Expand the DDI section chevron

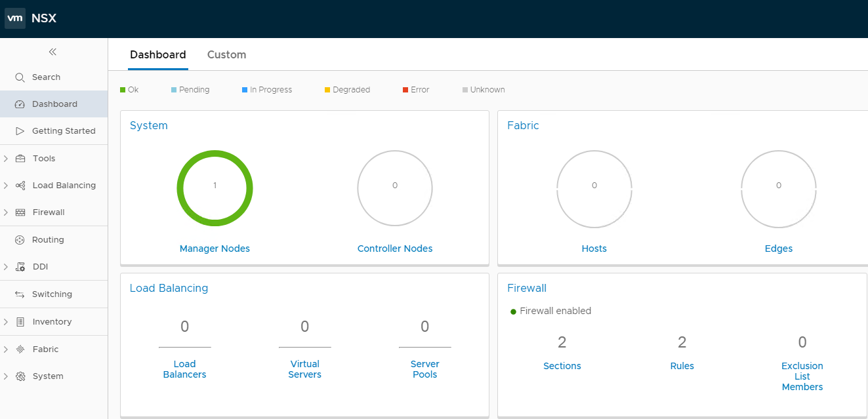[6, 267]
